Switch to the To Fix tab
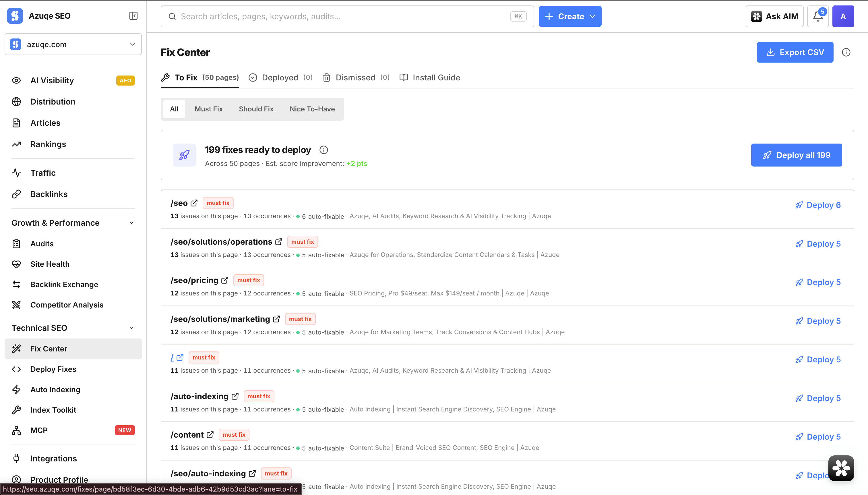 [200, 78]
